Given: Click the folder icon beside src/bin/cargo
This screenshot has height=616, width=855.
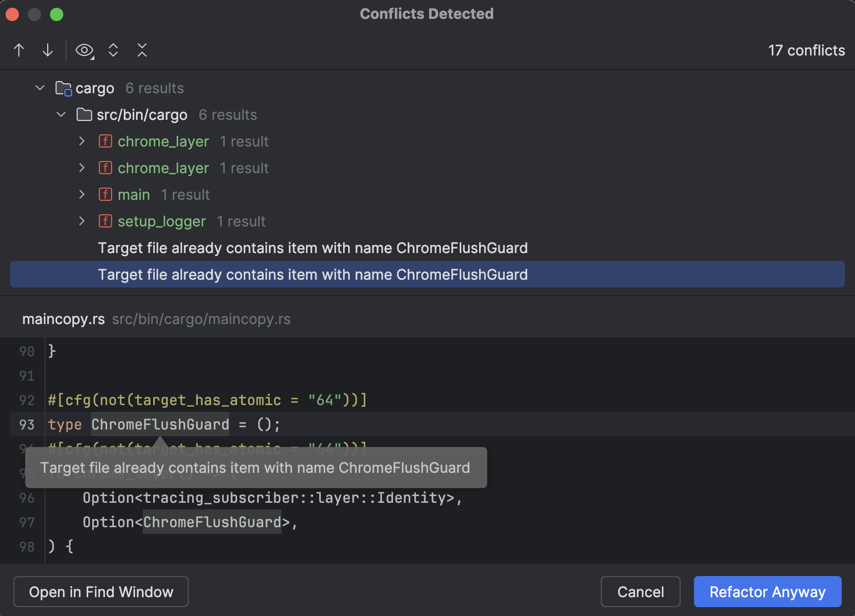Looking at the screenshot, I should coord(84,114).
